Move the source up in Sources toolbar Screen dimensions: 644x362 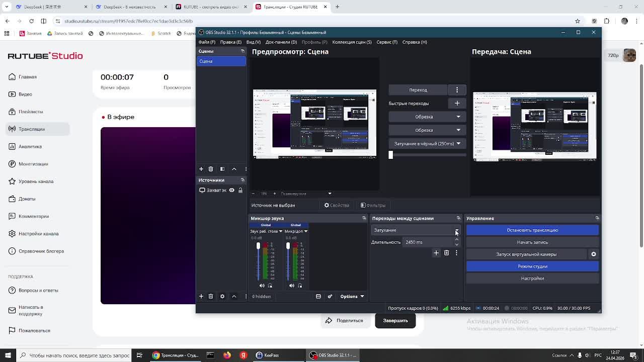click(x=234, y=296)
